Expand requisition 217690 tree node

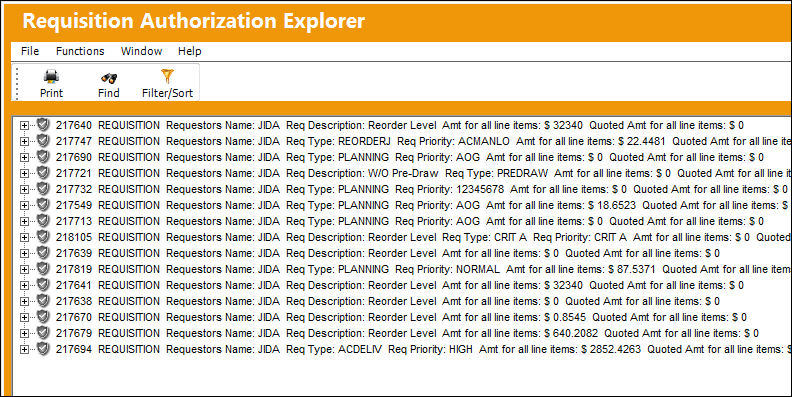(x=24, y=158)
